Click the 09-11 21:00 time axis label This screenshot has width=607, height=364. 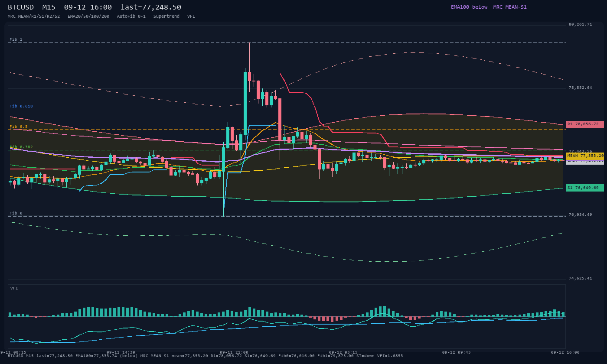coord(234,352)
